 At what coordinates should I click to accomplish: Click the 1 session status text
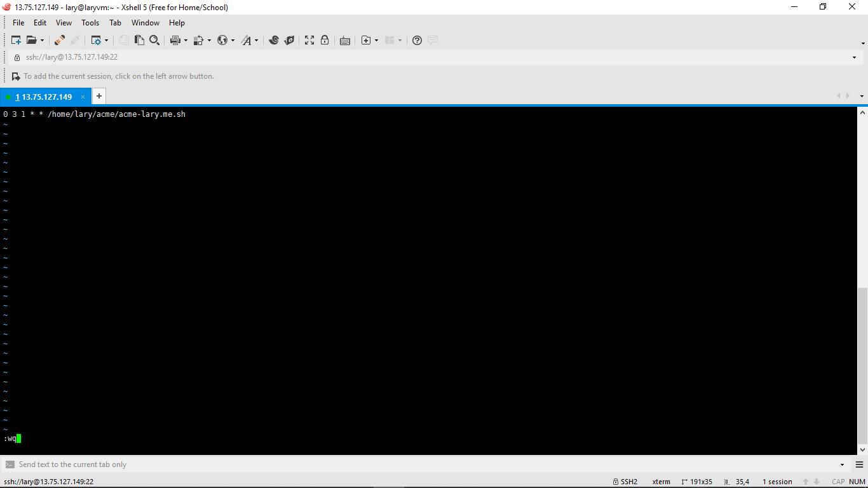(777, 482)
